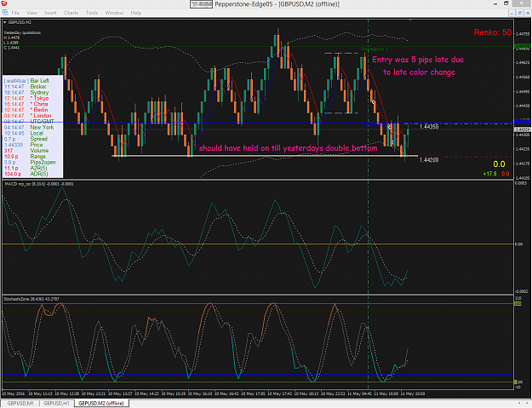Click the '* Berlin' session row

26,110
